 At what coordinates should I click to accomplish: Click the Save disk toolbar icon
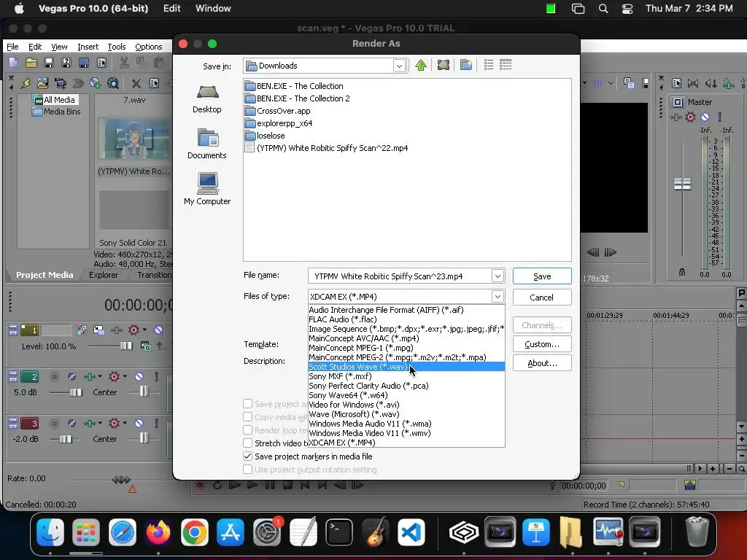pyautogui.click(x=49, y=63)
